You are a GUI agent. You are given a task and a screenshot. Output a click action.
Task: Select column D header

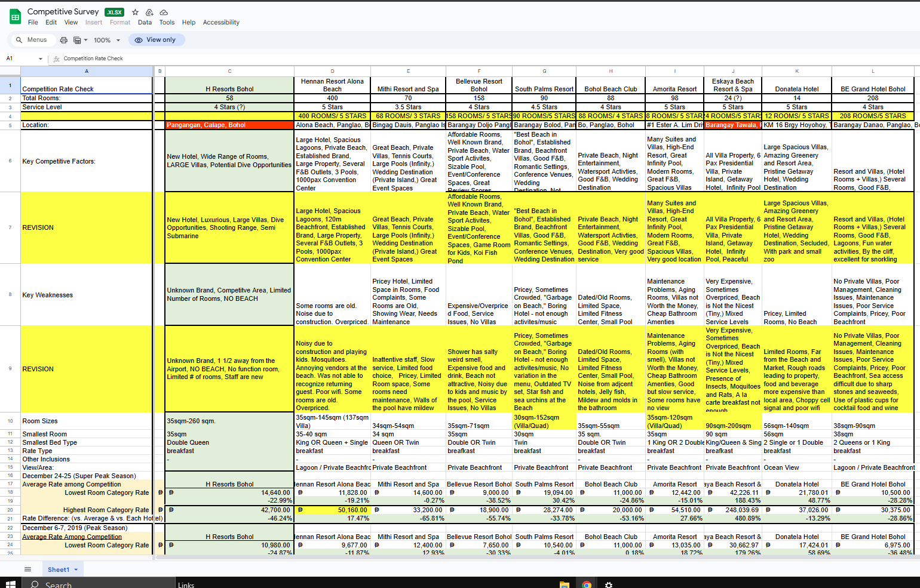(x=332, y=71)
